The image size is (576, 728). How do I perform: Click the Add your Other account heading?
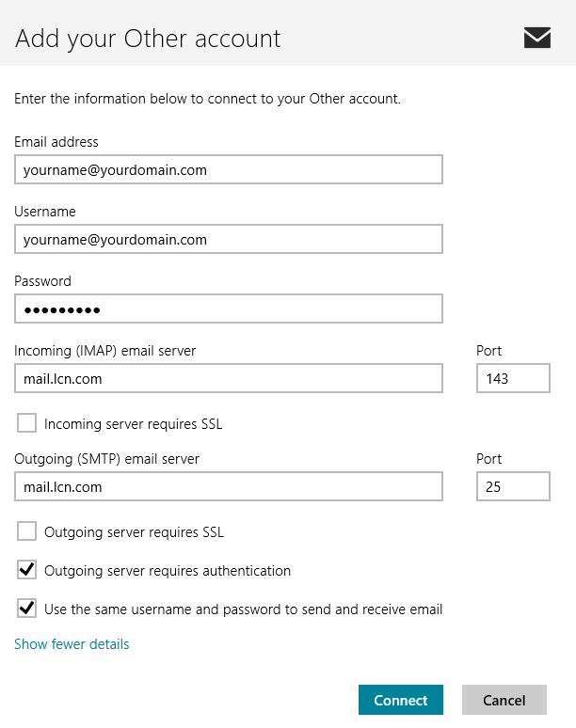click(148, 39)
